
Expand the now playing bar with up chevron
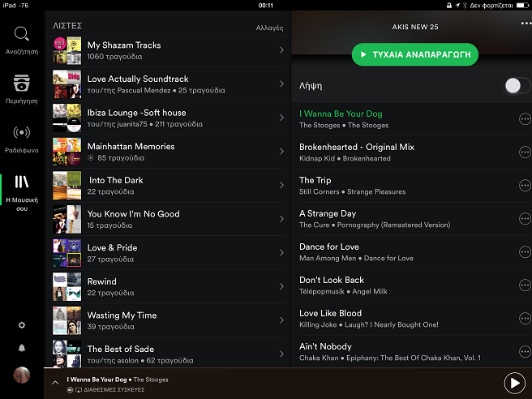point(55,383)
